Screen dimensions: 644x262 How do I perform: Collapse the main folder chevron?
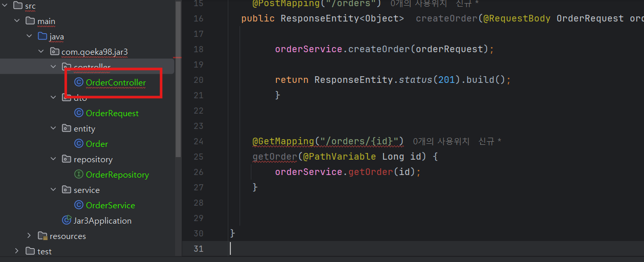pos(17,21)
